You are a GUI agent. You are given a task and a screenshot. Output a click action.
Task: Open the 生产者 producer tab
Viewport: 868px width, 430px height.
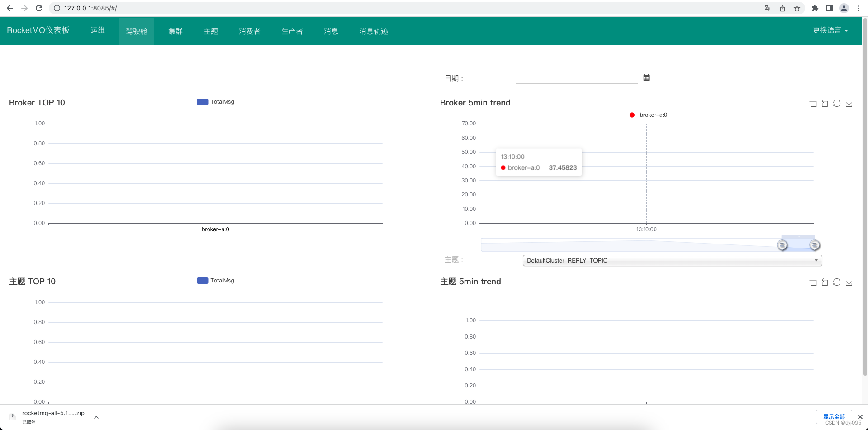(x=292, y=31)
